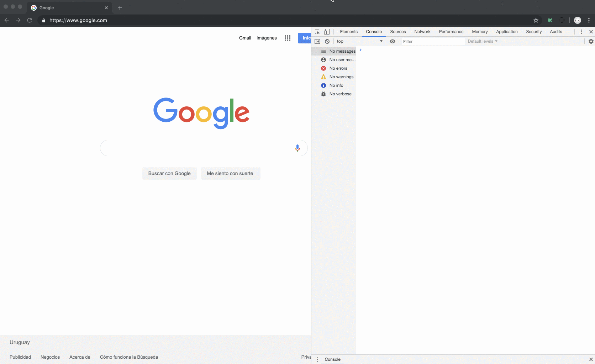Image resolution: width=595 pixels, height=364 pixels.
Task: Open the Application tab
Action: [x=507, y=32]
